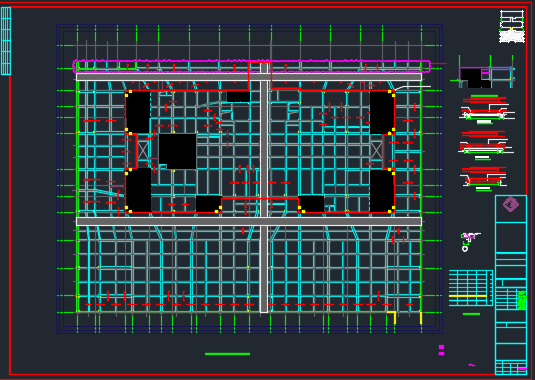The height and width of the screenshot is (380, 535).
Task: Select the central vertical grey strip
Action: point(264,188)
